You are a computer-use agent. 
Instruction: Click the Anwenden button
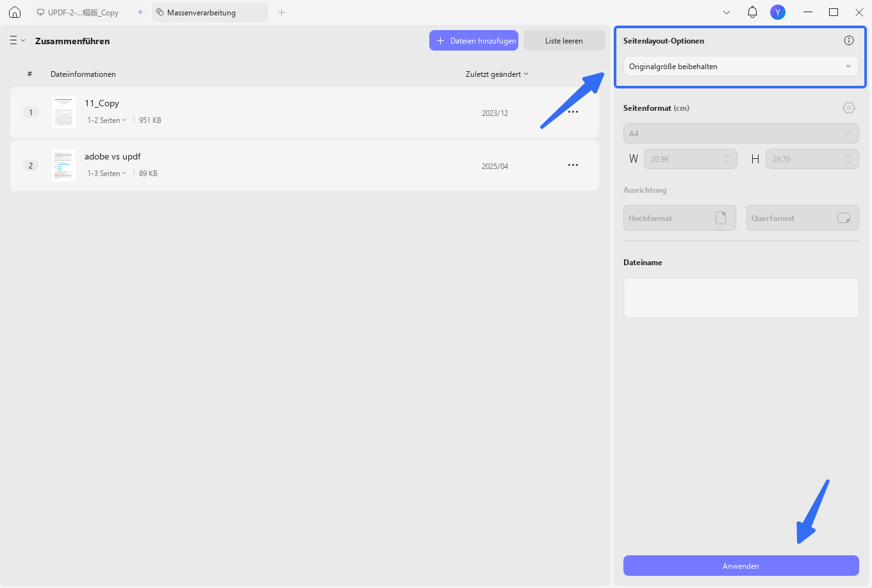741,566
